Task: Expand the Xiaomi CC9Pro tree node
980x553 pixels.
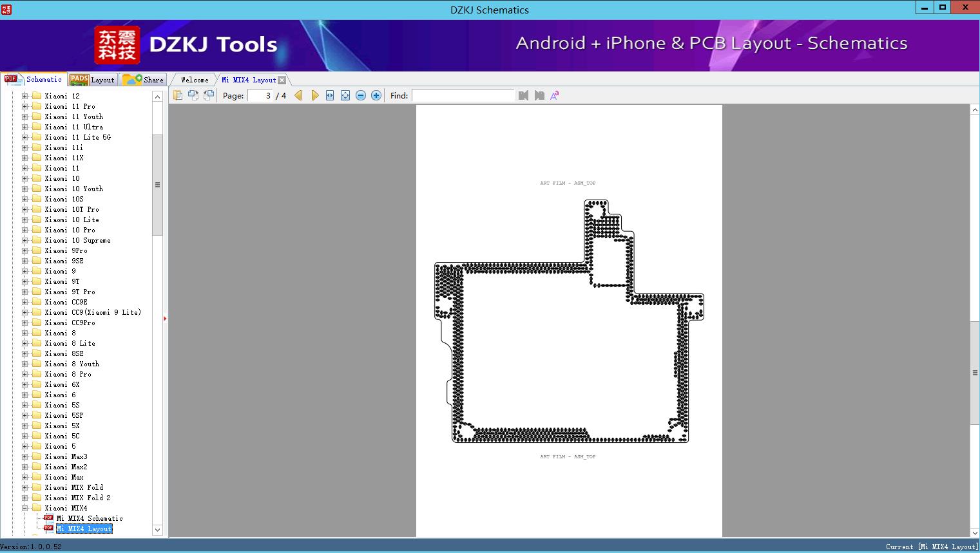Action: pyautogui.click(x=24, y=323)
